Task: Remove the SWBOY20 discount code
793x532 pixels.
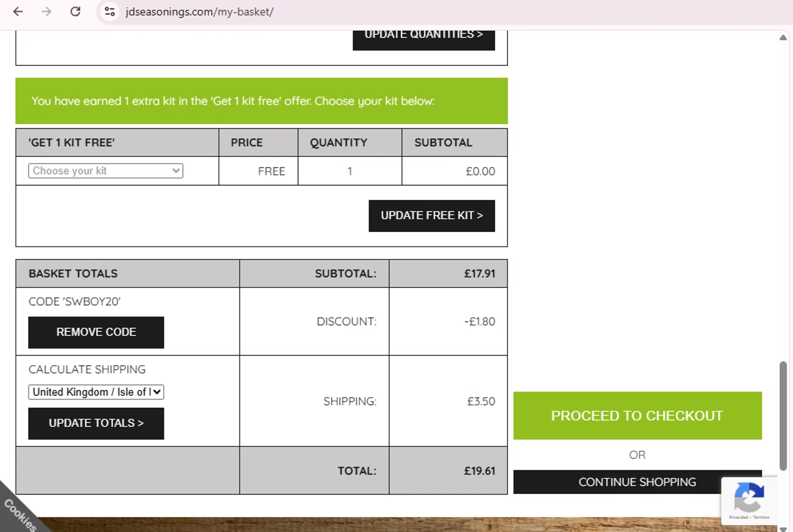Action: click(96, 332)
